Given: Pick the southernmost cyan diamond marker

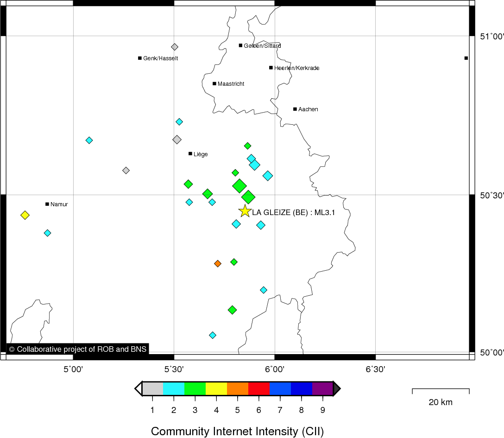Looking at the screenshot, I should pos(213,335).
